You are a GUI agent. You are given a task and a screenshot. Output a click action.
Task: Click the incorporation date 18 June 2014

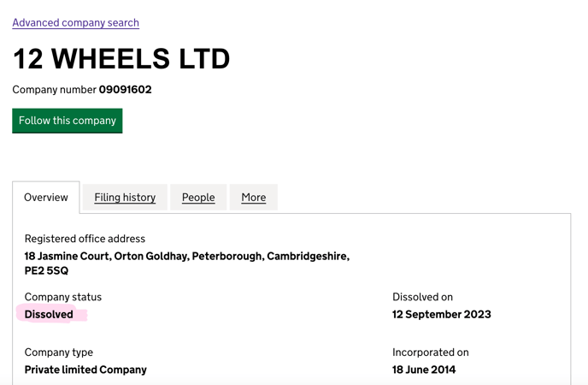pyautogui.click(x=424, y=370)
